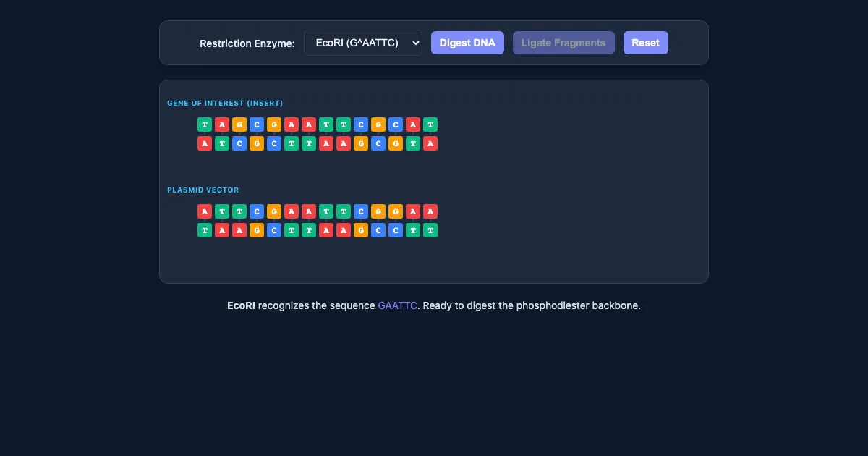
Task: Click the highlighted GAATTC sequence in status text
Action: pos(397,305)
